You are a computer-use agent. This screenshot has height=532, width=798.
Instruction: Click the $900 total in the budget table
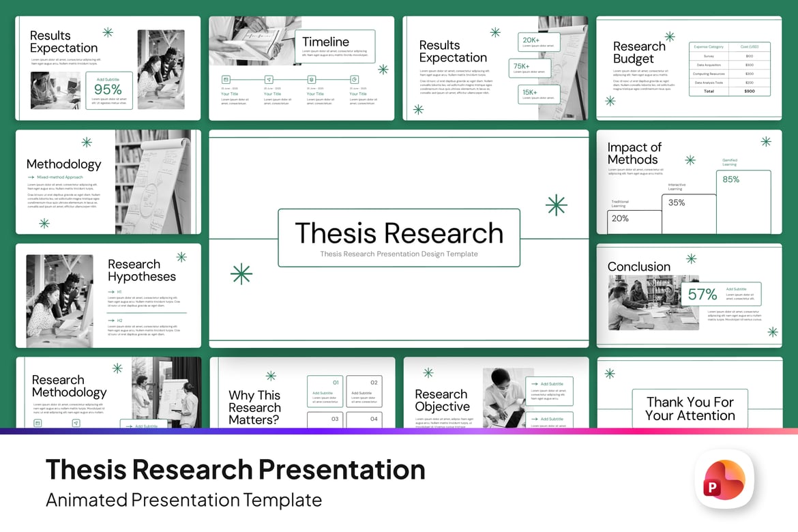click(x=749, y=91)
